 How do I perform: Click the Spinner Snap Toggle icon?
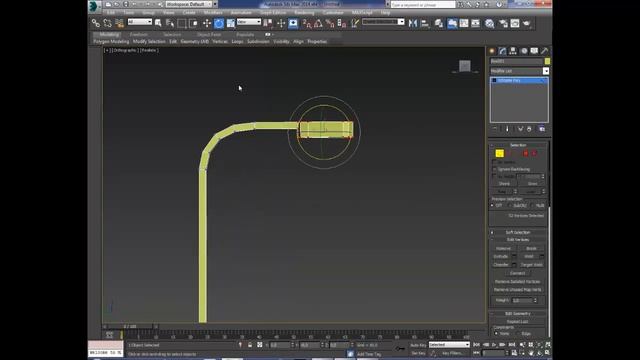(x=342, y=23)
